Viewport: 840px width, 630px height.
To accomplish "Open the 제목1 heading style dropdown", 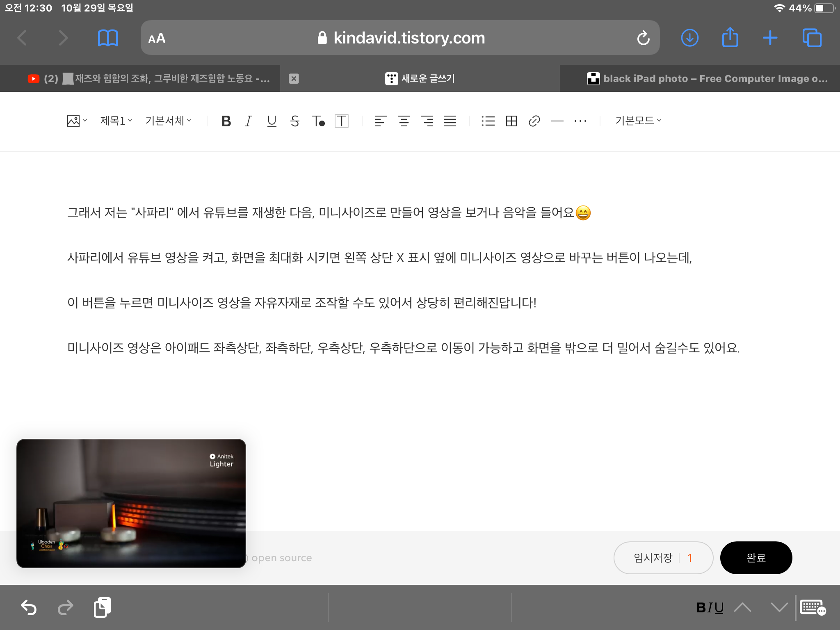I will (x=116, y=121).
